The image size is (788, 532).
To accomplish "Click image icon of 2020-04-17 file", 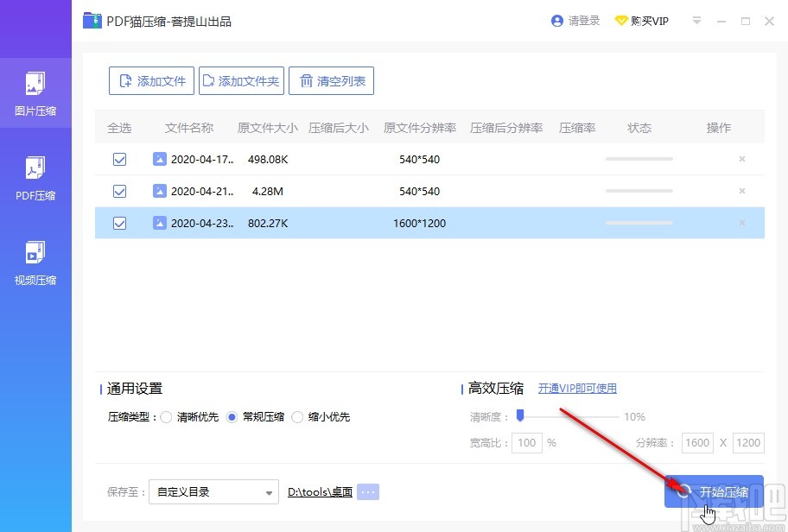I will [159, 159].
